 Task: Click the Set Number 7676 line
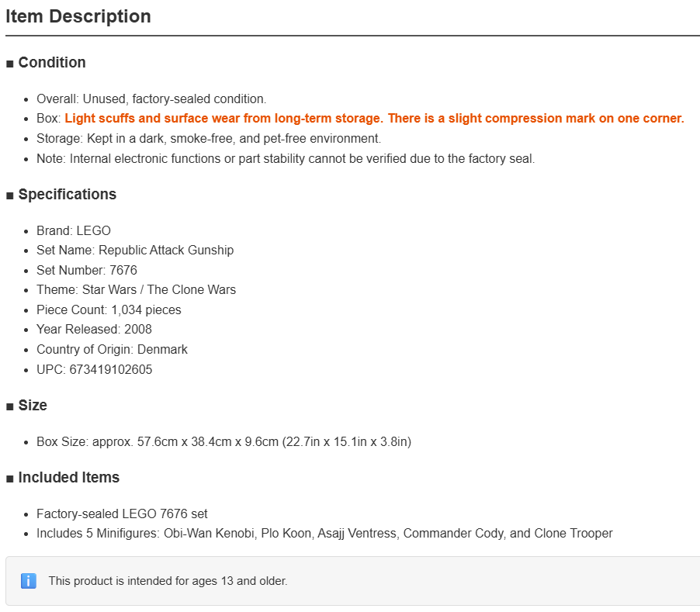pyautogui.click(x=87, y=270)
